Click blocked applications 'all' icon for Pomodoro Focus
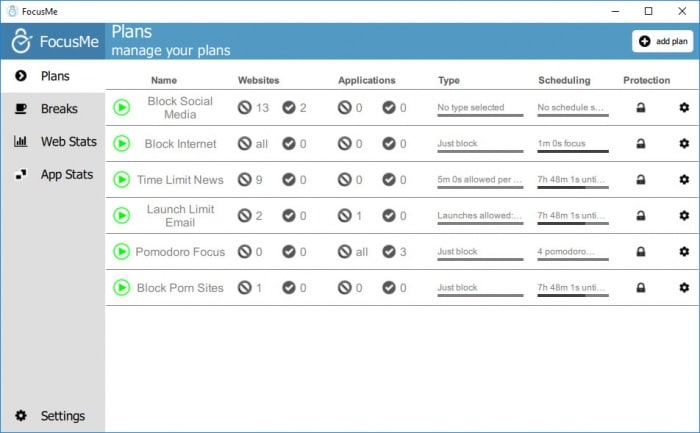The image size is (700, 433). click(345, 252)
